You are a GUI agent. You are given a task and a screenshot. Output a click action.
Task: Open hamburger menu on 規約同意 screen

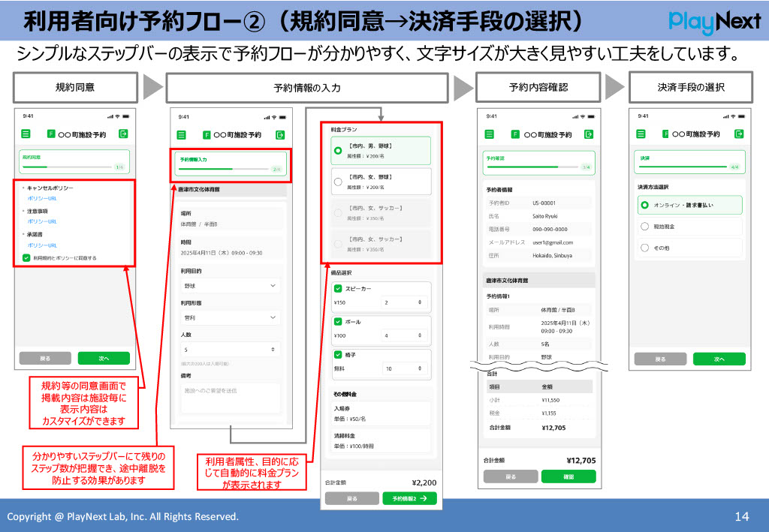coord(26,134)
